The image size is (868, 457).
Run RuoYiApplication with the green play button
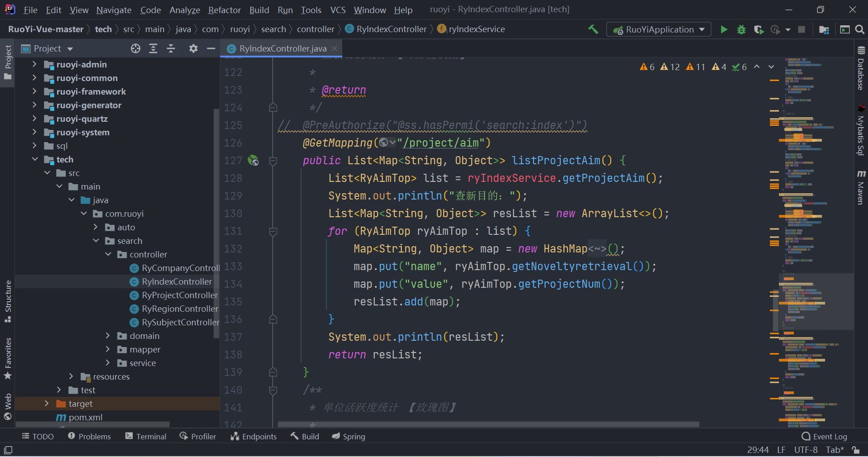click(x=724, y=29)
